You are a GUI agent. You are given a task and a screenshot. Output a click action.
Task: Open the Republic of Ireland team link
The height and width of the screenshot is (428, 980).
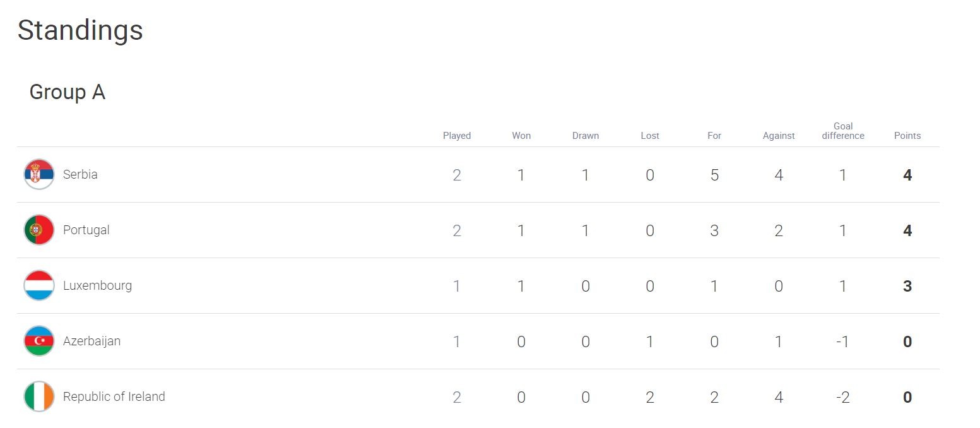[114, 396]
